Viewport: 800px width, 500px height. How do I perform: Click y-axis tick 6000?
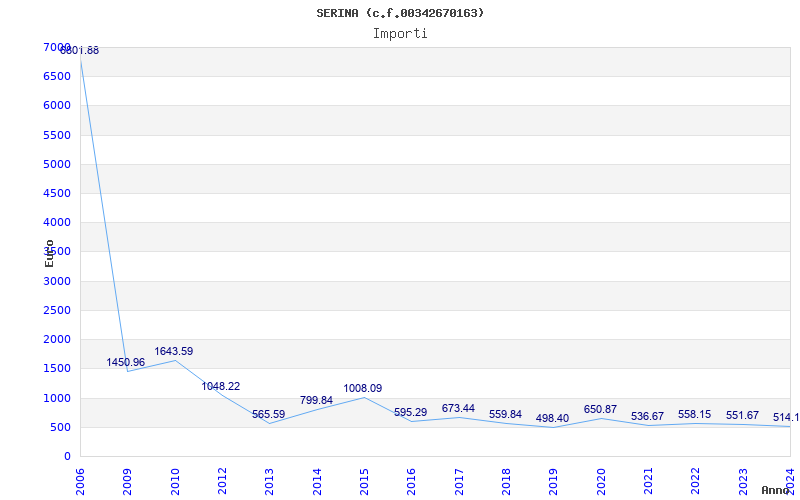click(x=57, y=106)
